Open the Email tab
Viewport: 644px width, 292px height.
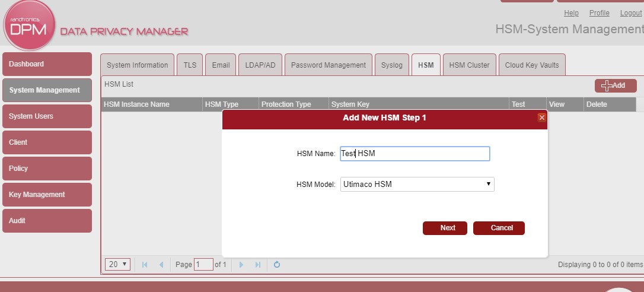click(x=221, y=65)
